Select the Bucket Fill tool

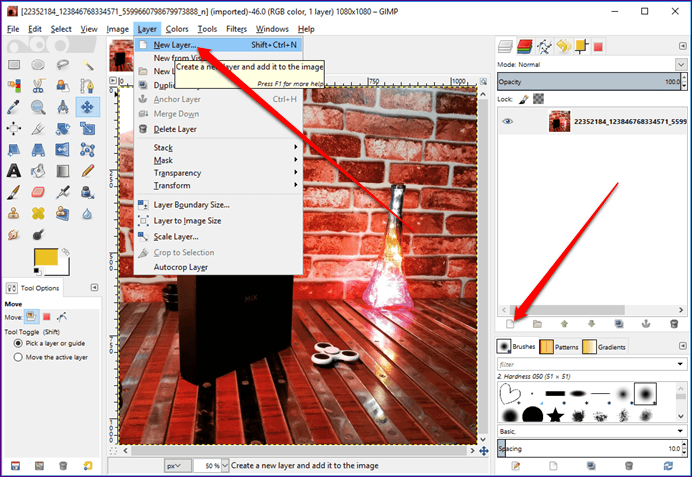(x=38, y=171)
